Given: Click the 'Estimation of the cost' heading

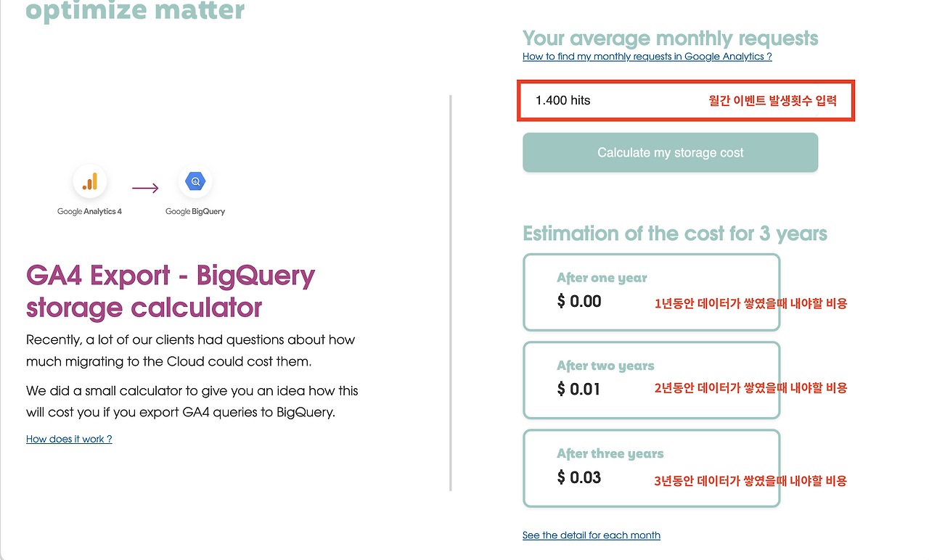Looking at the screenshot, I should click(x=675, y=234).
